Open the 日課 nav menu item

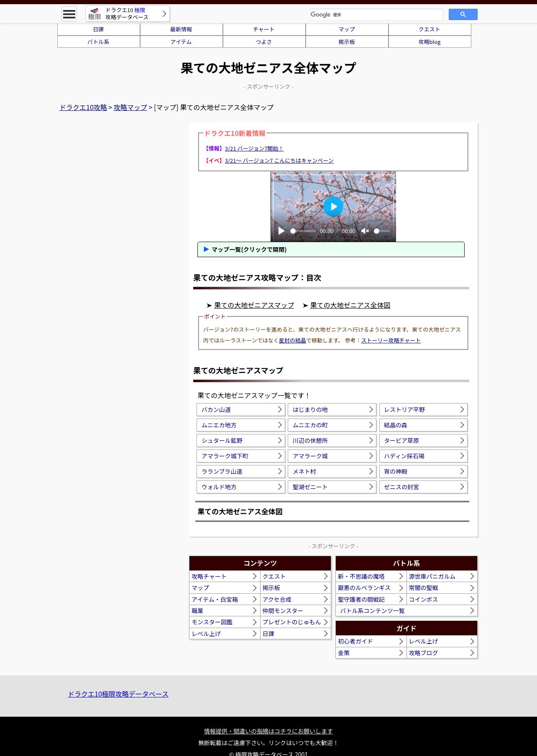click(x=98, y=29)
